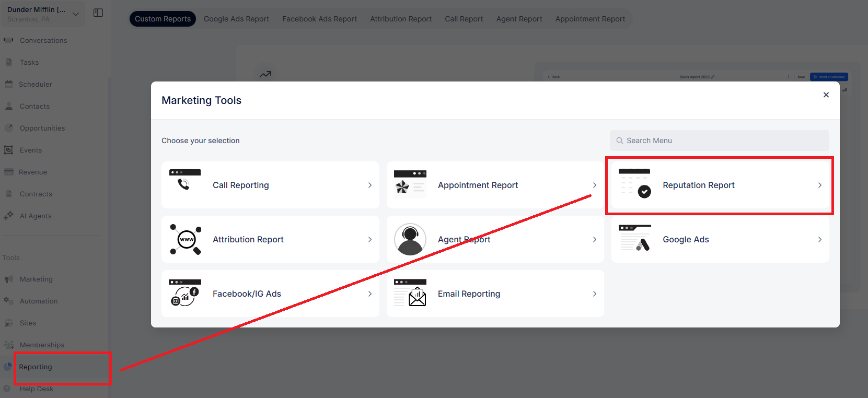Click the Appointment Report pinwheel icon
868x398 pixels.
(x=410, y=184)
